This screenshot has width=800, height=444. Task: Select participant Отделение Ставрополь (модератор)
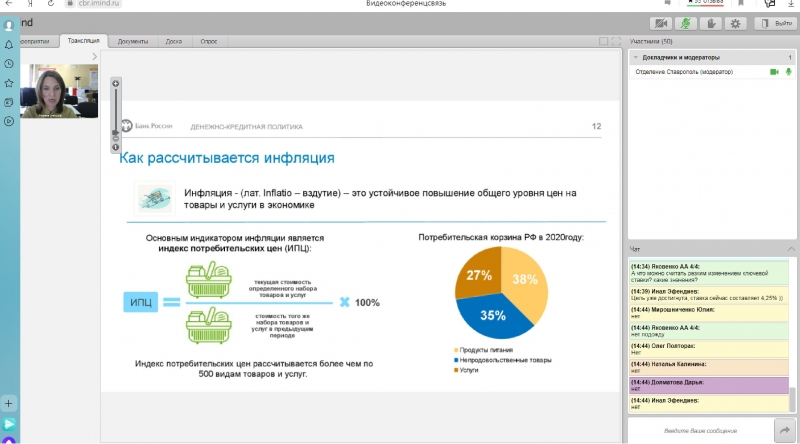[x=684, y=72]
